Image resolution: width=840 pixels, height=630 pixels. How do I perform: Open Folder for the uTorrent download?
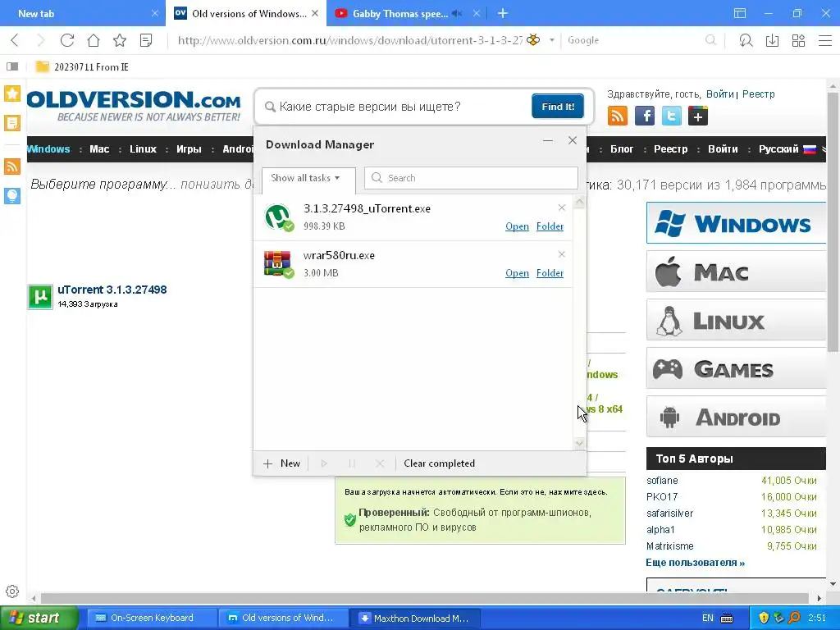550,226
